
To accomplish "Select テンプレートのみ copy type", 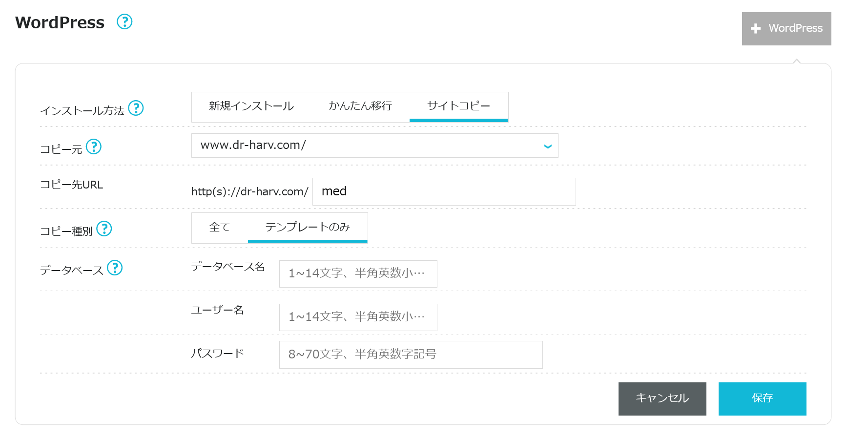I will point(308,228).
